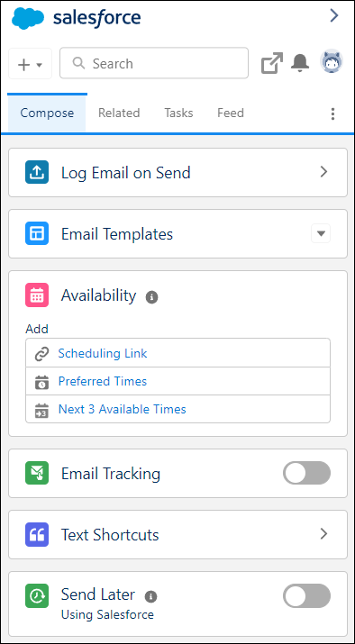
Task: Click the Text Shortcuts quote icon
Action: coord(37,534)
